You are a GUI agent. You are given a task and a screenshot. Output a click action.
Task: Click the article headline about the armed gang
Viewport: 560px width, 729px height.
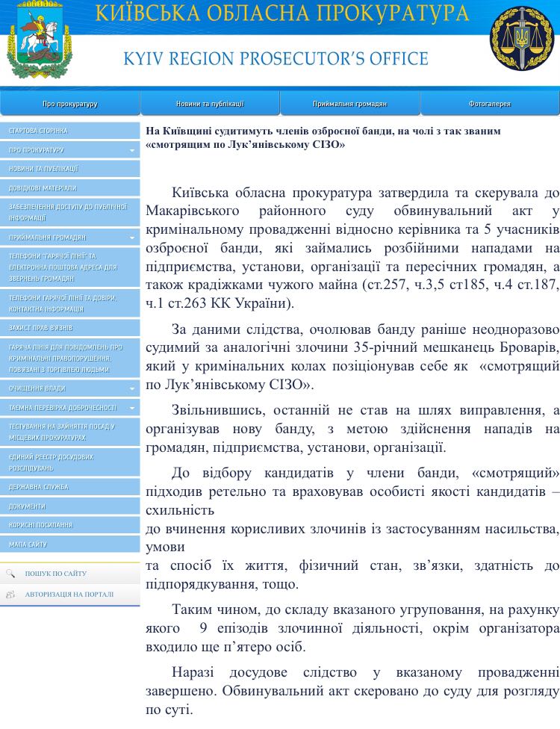coord(323,137)
